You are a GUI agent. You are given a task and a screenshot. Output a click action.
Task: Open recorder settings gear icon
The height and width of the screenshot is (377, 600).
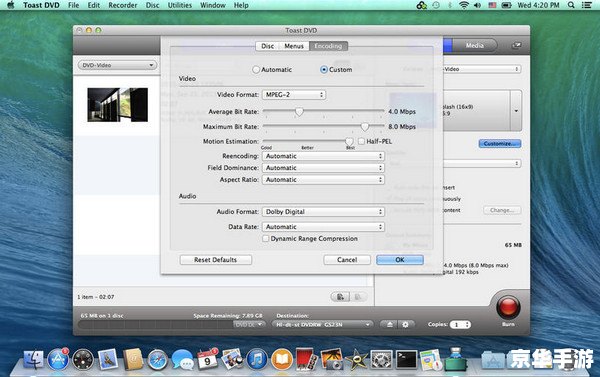tap(405, 325)
